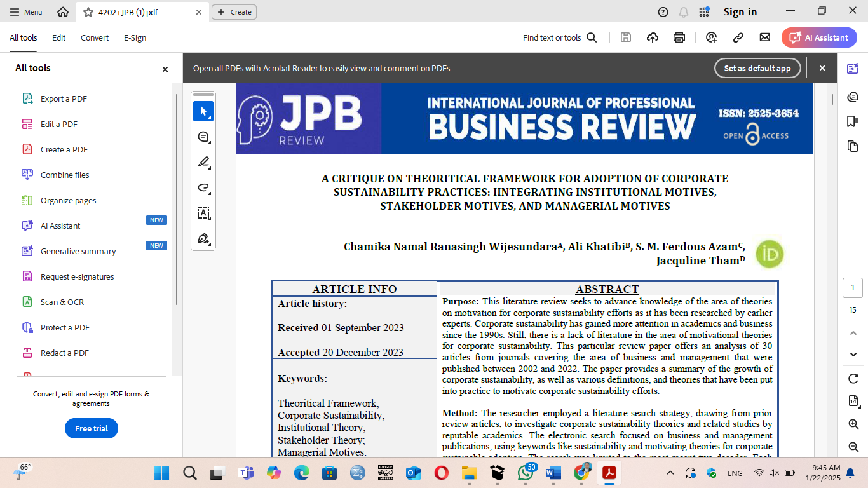The width and height of the screenshot is (868, 488).
Task: Rotate the page view clockwise
Action: [853, 379]
